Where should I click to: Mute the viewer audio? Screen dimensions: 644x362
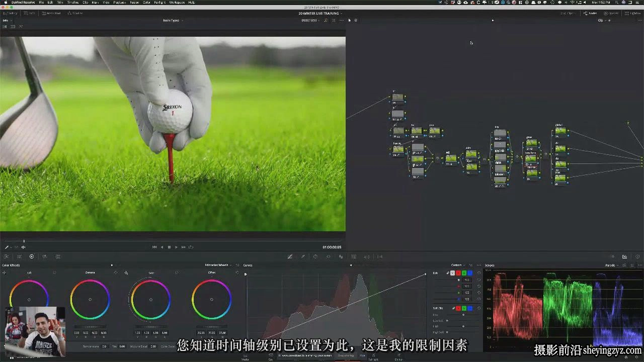[23, 247]
